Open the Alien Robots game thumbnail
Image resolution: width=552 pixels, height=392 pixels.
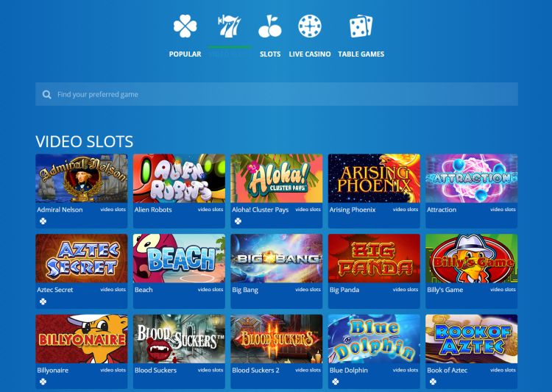tap(179, 179)
